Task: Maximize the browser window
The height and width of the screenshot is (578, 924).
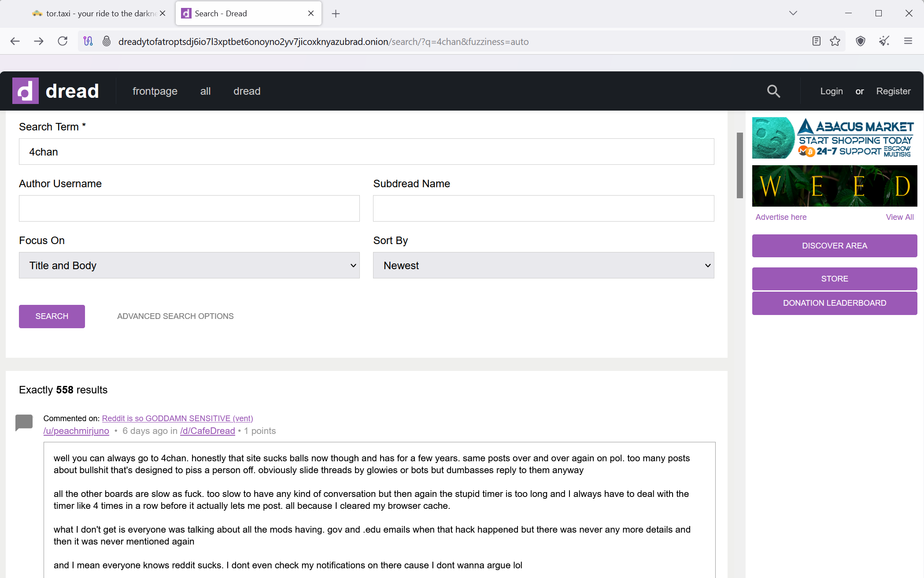Action: (879, 13)
